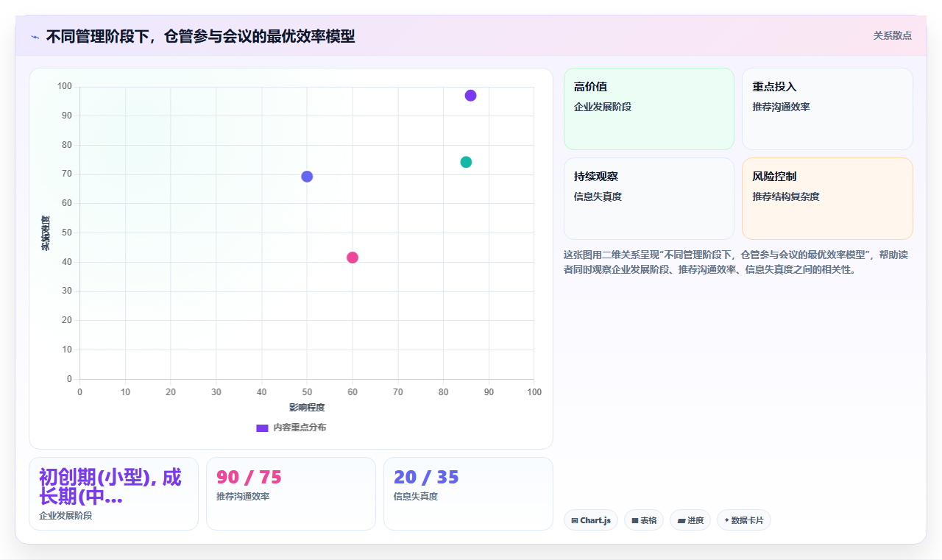Click 推荐沟通效率 text in 重点投入 card
This screenshot has height=560, width=942.
781,107
